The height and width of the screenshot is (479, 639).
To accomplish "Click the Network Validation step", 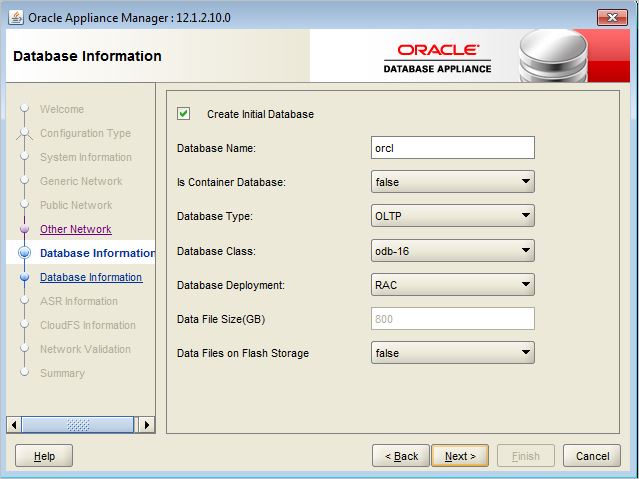I will coord(86,349).
